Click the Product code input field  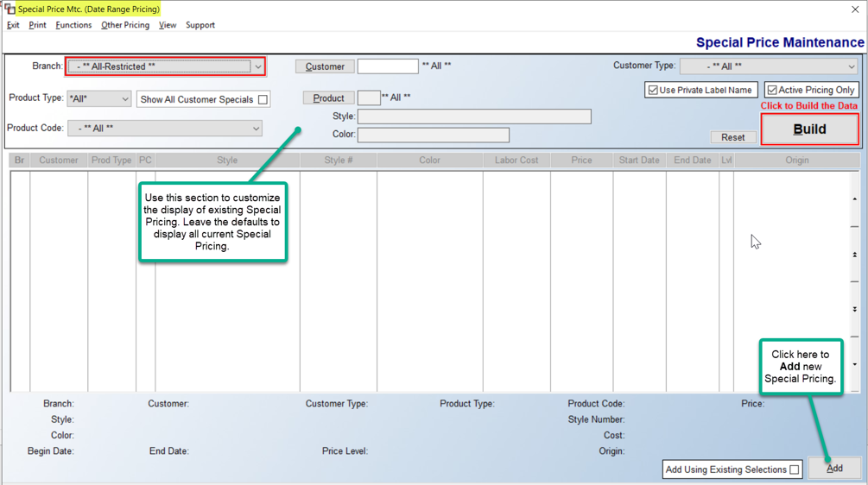pyautogui.click(x=370, y=98)
